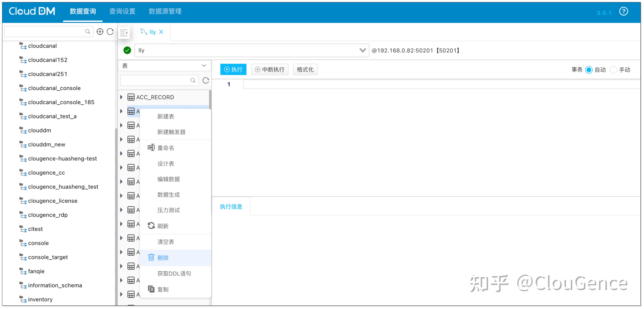Viewport: 644px width, 309px height.
Task: Select automatic transaction mode
Action: point(589,70)
